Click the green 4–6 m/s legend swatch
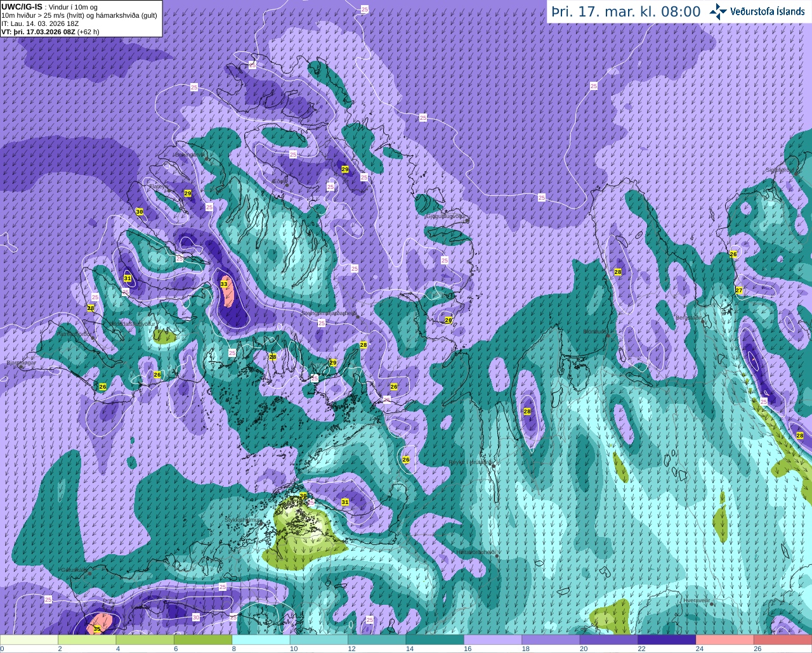Image resolution: width=812 pixels, height=653 pixels. point(145,640)
